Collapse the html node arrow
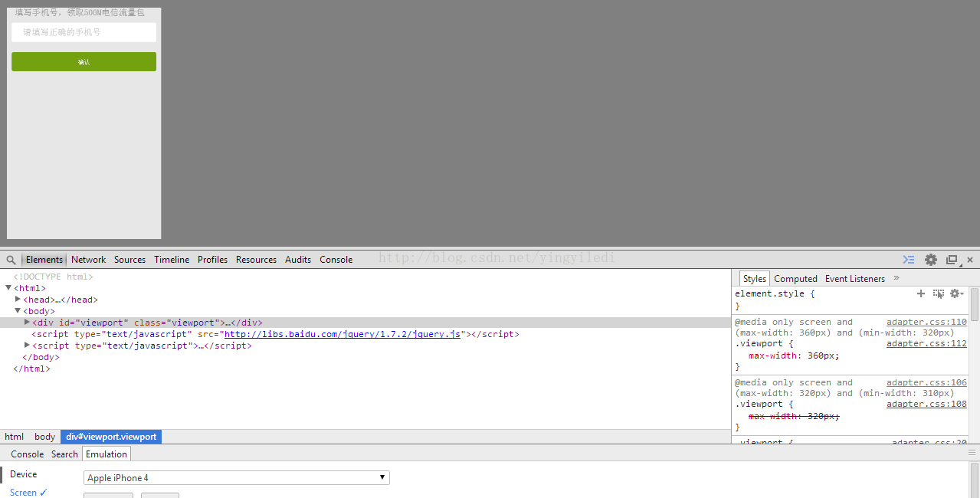The width and height of the screenshot is (980, 498). pyautogui.click(x=8, y=288)
